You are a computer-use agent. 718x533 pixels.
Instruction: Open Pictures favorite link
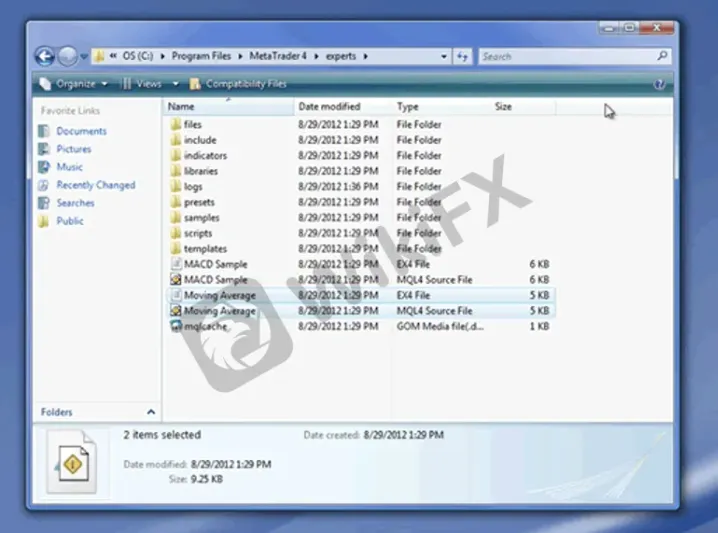pos(74,149)
